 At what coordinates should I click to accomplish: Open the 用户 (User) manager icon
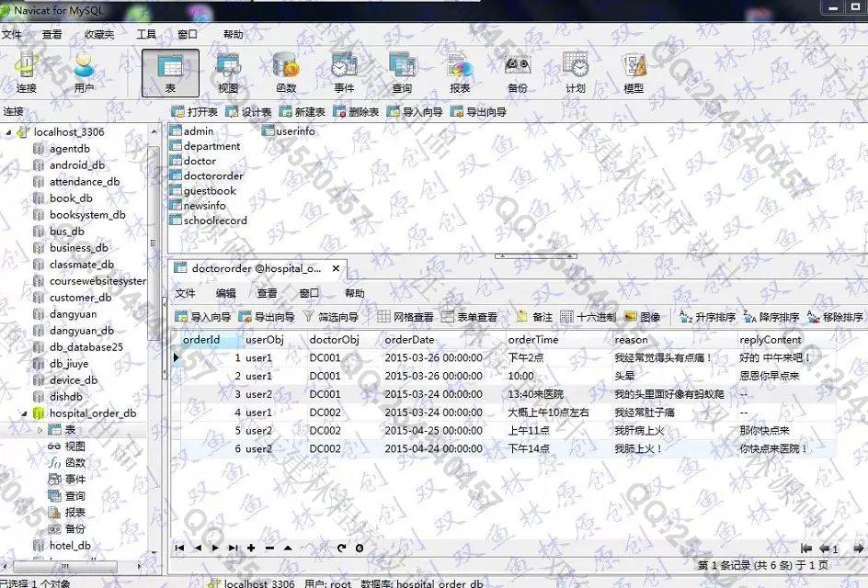[84, 72]
